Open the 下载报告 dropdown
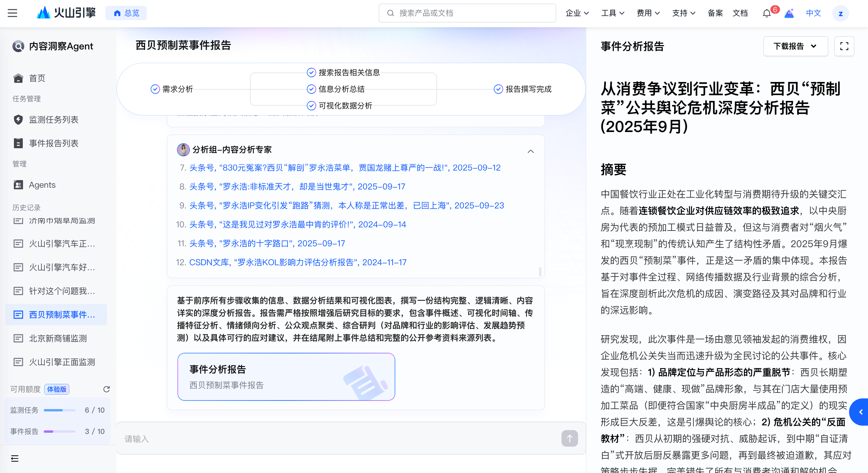 (x=795, y=46)
